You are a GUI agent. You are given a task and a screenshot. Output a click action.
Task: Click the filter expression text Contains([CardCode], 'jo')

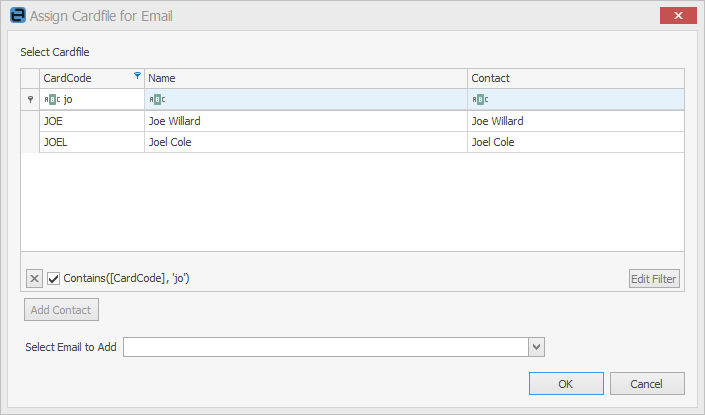tap(126, 278)
